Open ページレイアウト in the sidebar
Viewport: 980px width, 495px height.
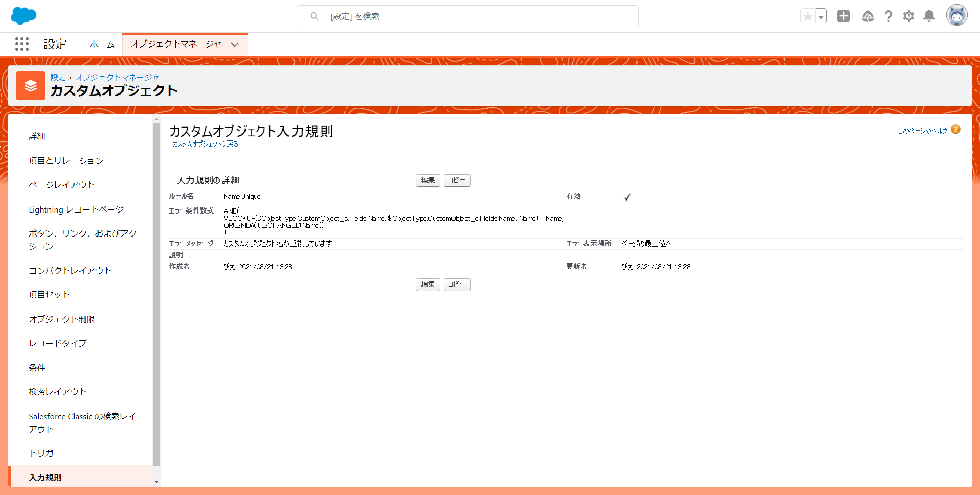coord(62,185)
